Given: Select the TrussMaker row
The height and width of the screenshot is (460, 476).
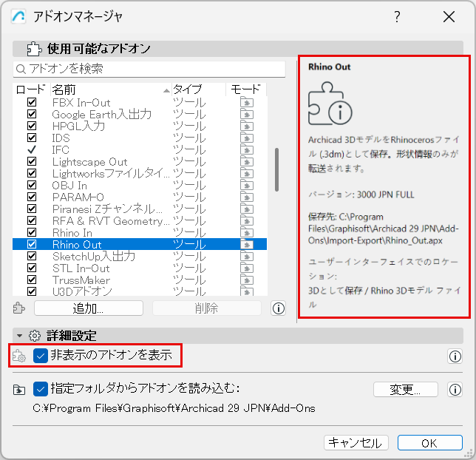Looking at the screenshot, I should (x=140, y=280).
